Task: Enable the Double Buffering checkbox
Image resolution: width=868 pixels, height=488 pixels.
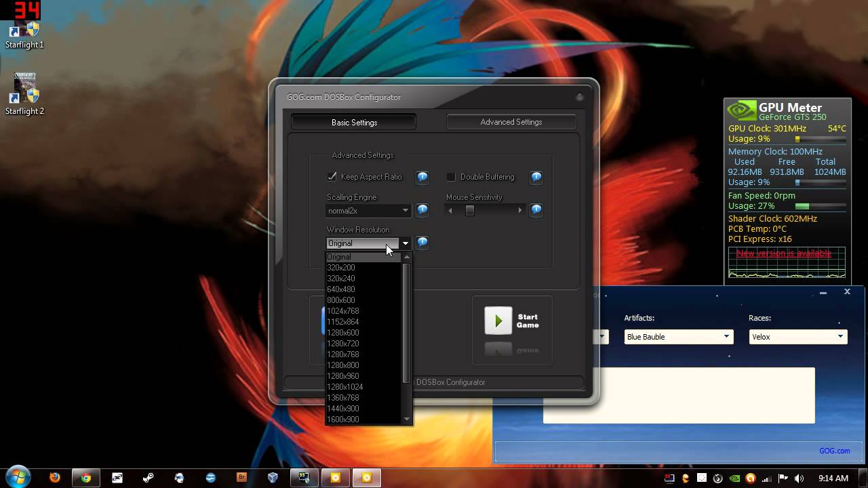Action: (451, 177)
